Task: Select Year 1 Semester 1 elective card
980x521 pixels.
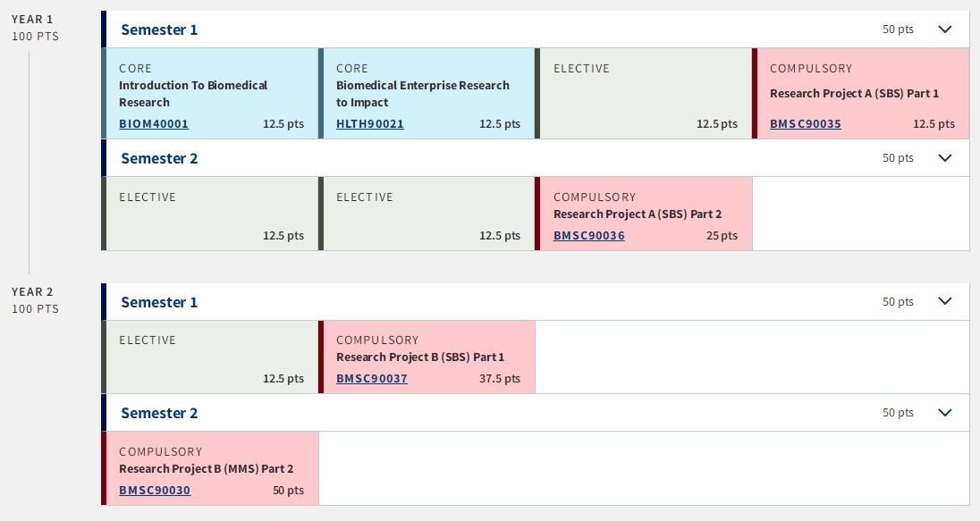Action: (x=644, y=94)
